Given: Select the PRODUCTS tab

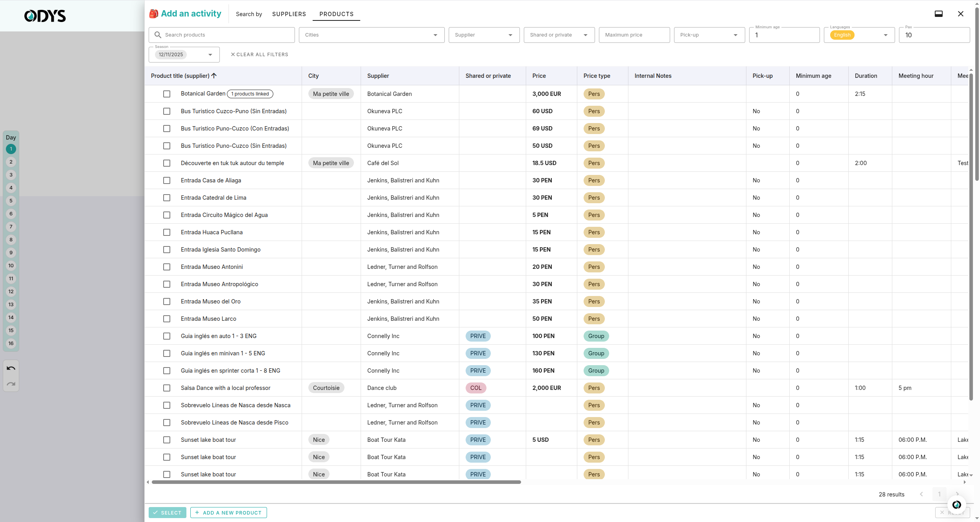Looking at the screenshot, I should (x=336, y=14).
